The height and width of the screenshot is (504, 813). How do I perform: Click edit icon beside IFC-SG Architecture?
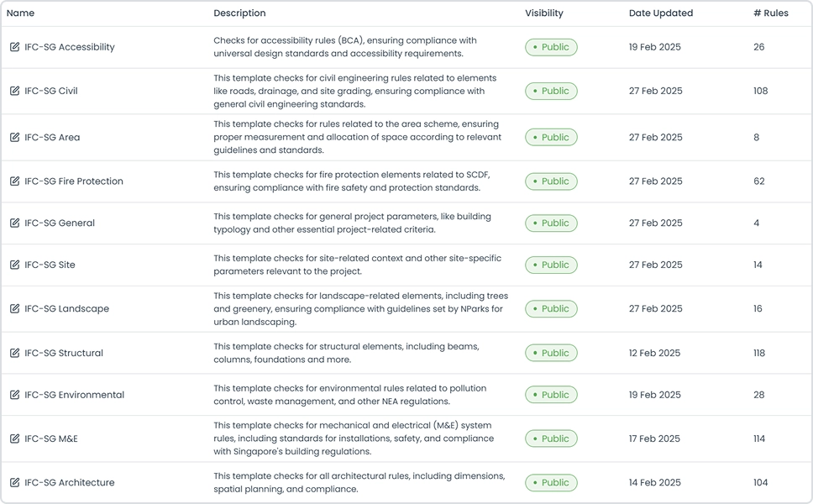pyautogui.click(x=14, y=483)
